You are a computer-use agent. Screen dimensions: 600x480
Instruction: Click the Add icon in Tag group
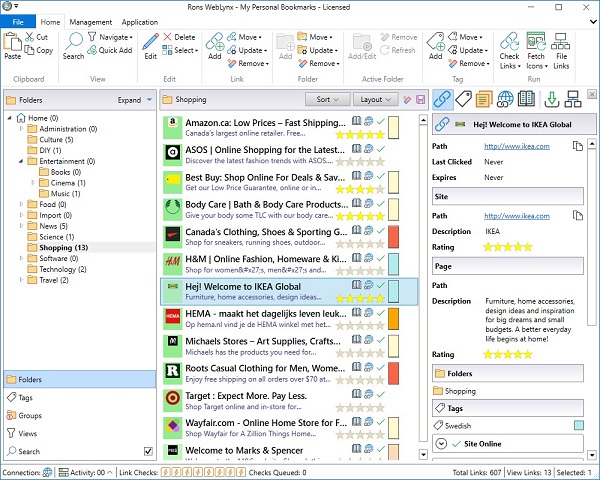click(435, 42)
